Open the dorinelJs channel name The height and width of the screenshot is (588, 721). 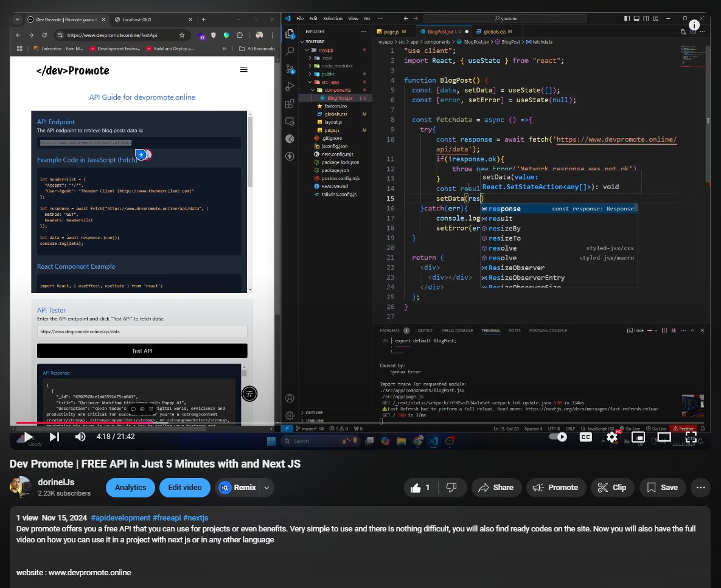56,482
